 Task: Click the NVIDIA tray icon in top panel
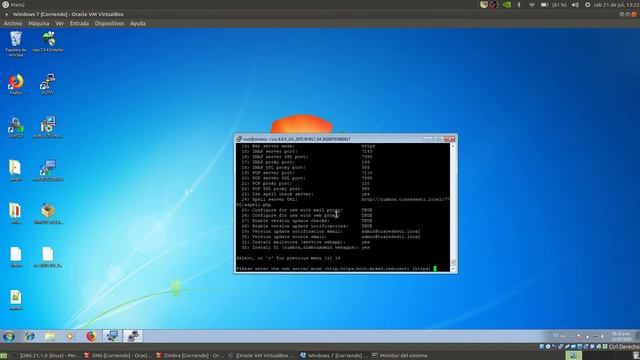(507, 4)
